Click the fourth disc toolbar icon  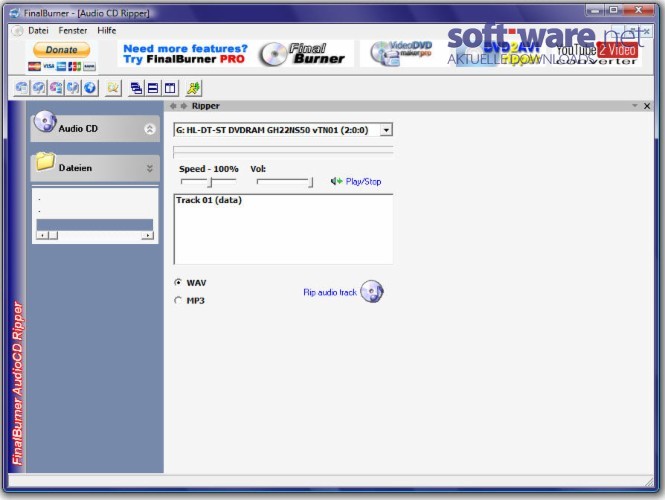[73, 88]
